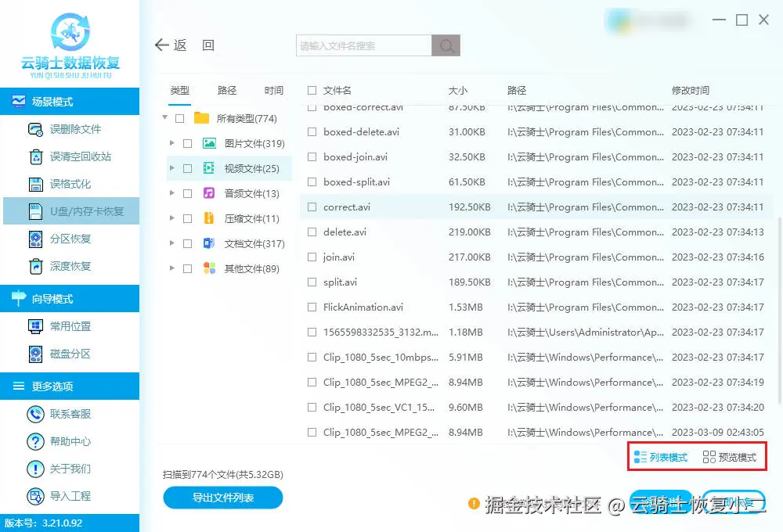The height and width of the screenshot is (532, 783).
Task: Expand the 文档文件 node arrow
Action: click(x=172, y=243)
